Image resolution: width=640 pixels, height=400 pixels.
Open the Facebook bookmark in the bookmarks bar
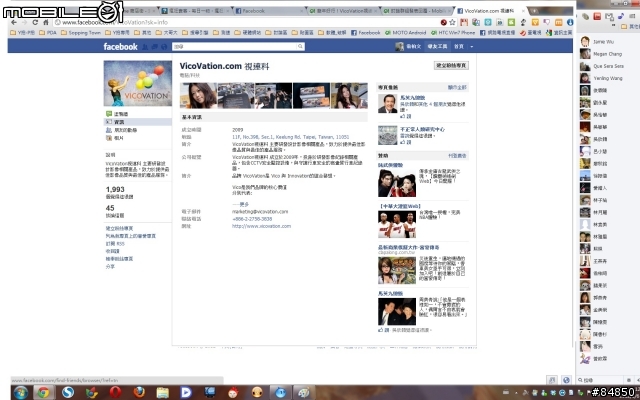click(366, 33)
